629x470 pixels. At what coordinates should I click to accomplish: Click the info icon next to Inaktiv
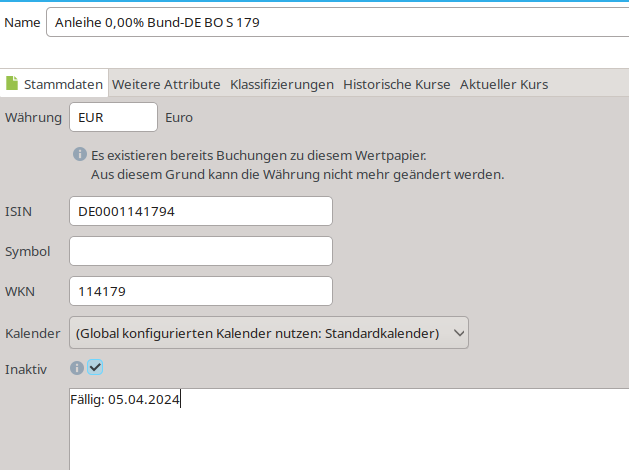pos(77,368)
